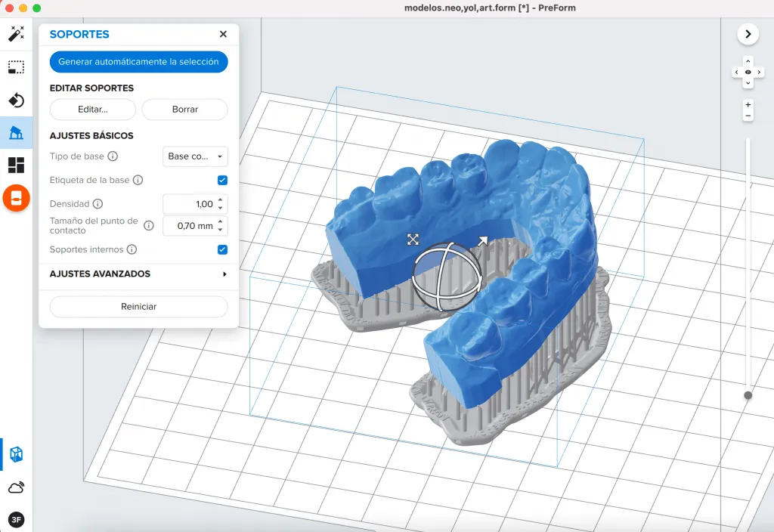Zoom out with the minus button
774x532 pixels.
point(748,116)
